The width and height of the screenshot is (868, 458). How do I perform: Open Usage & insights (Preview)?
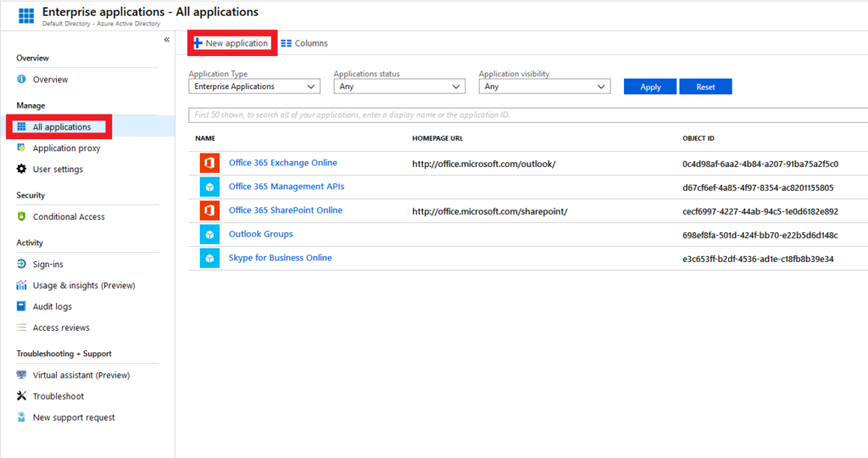click(x=84, y=286)
